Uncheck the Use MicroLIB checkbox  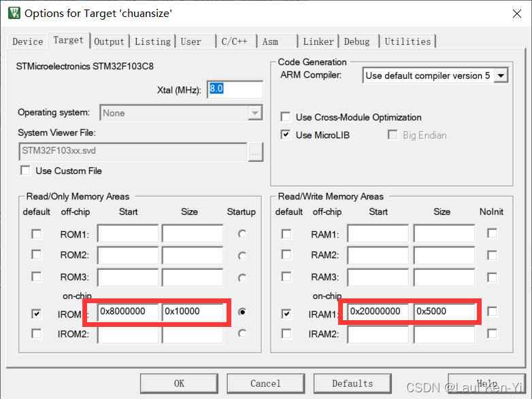click(286, 135)
